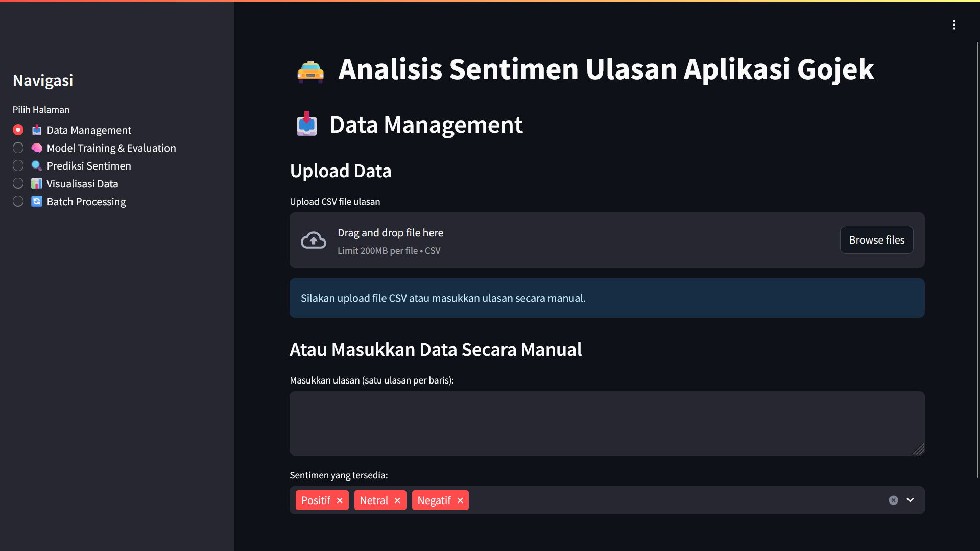This screenshot has width=980, height=551.
Task: Remove the Netral sentiment tag
Action: (397, 500)
